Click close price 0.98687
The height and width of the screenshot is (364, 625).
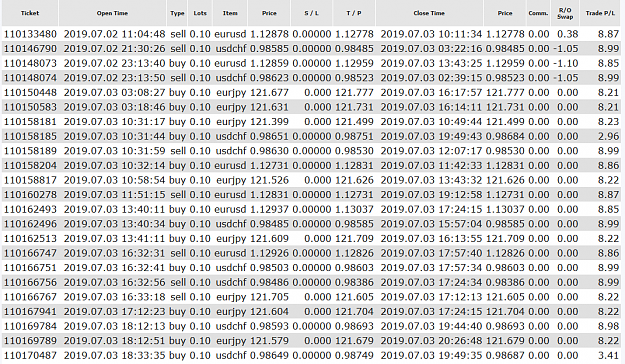click(505, 355)
